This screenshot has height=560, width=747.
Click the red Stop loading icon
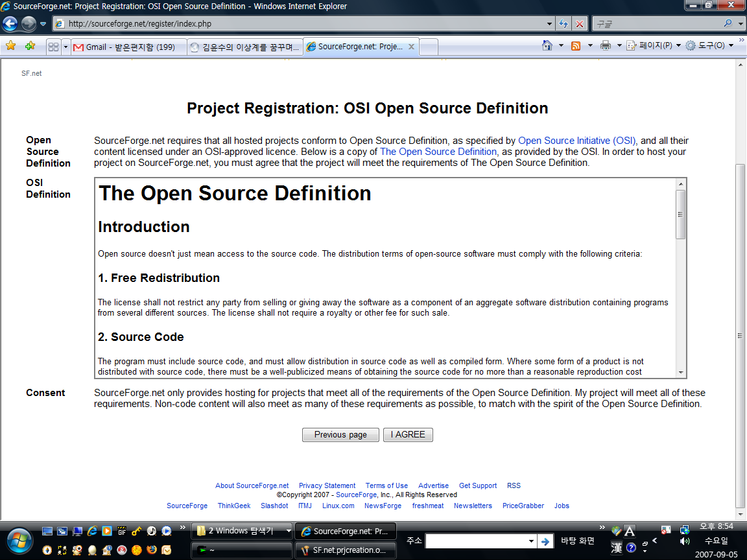click(579, 23)
